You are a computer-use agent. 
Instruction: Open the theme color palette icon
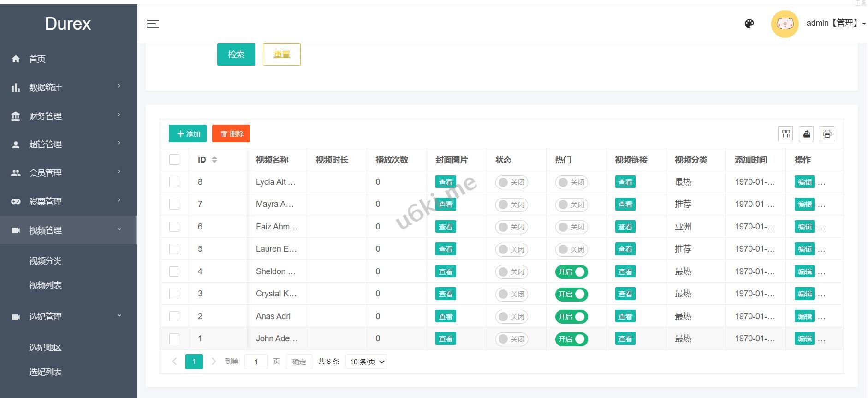pyautogui.click(x=749, y=24)
